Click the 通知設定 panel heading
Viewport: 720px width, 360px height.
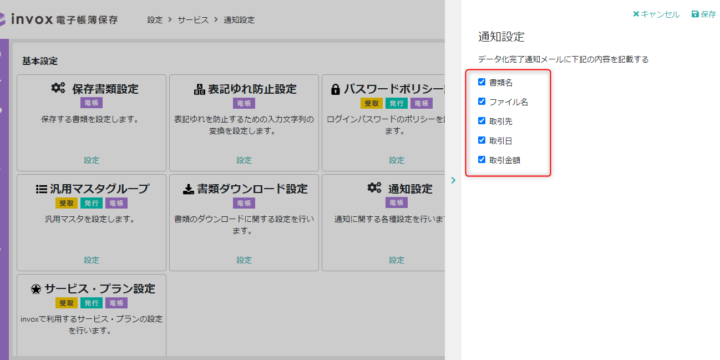(501, 37)
